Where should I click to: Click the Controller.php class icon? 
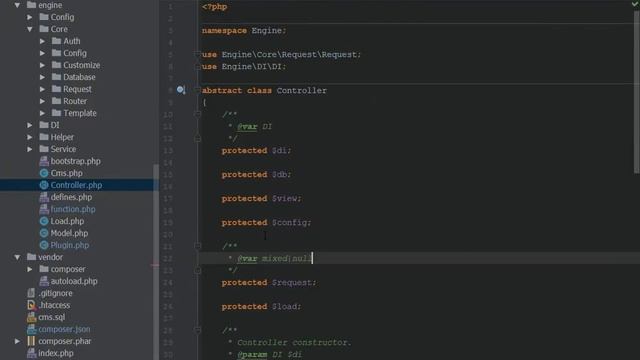pyautogui.click(x=44, y=185)
